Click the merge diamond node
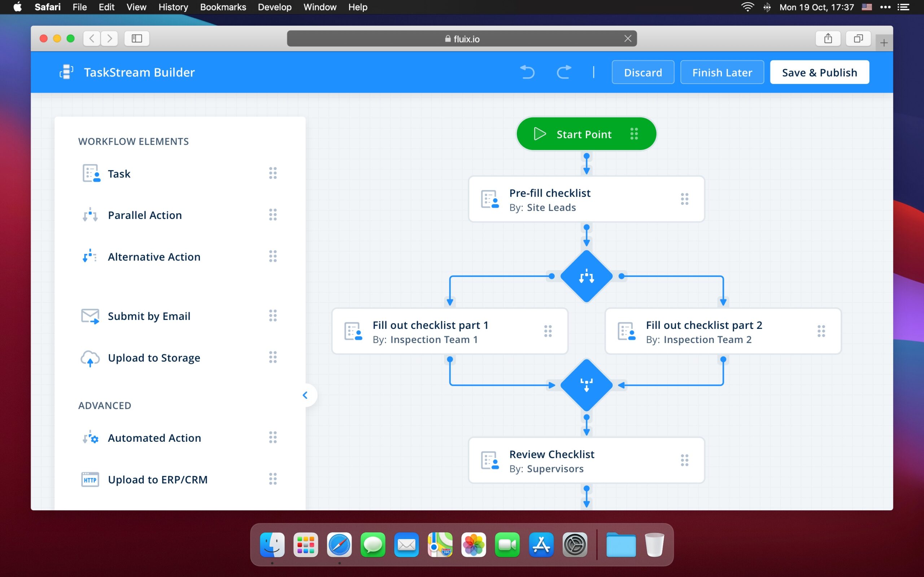 tap(586, 385)
